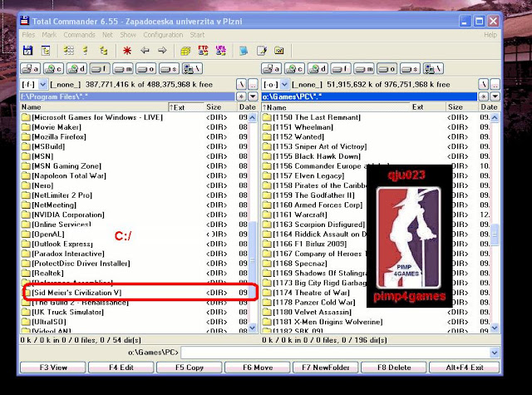Image resolution: width=532 pixels, height=395 pixels.
Task: Open the Commands menu
Action: click(x=79, y=35)
